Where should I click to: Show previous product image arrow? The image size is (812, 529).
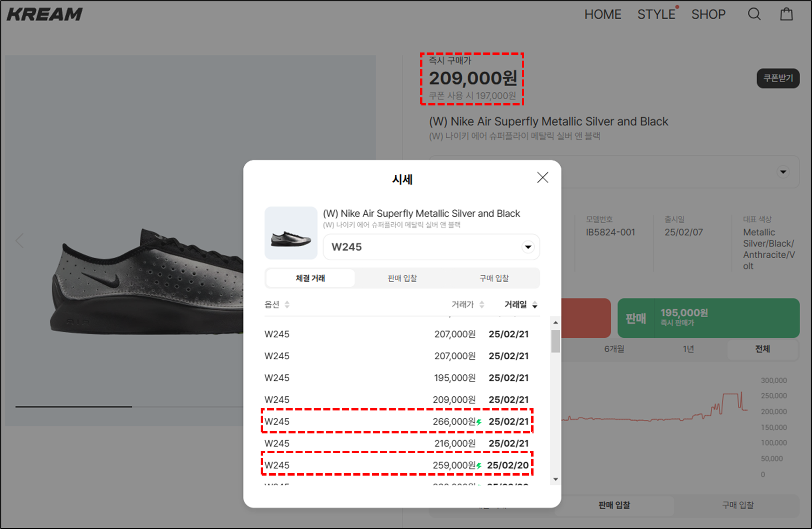[20, 241]
